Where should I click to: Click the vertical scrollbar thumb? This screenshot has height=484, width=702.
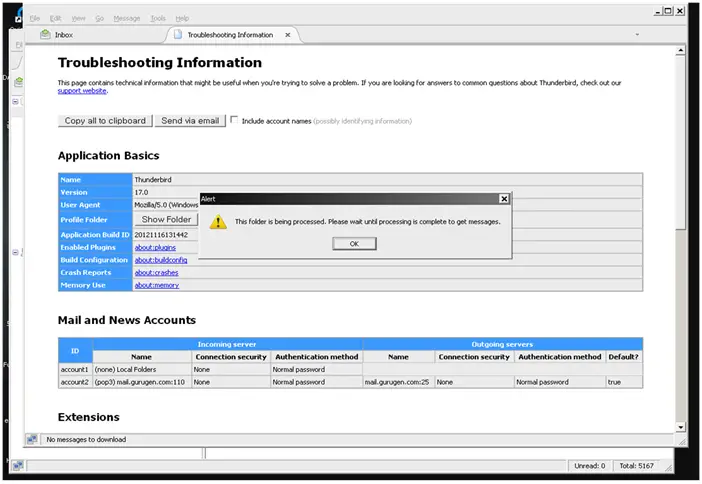click(x=681, y=142)
